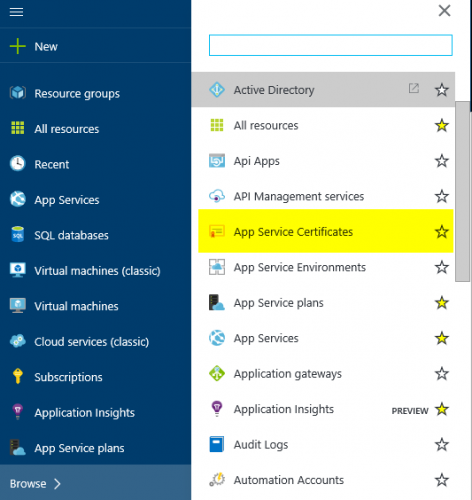Favorite Application gateways with its star
Screen dimensions: 472x500
442,373
